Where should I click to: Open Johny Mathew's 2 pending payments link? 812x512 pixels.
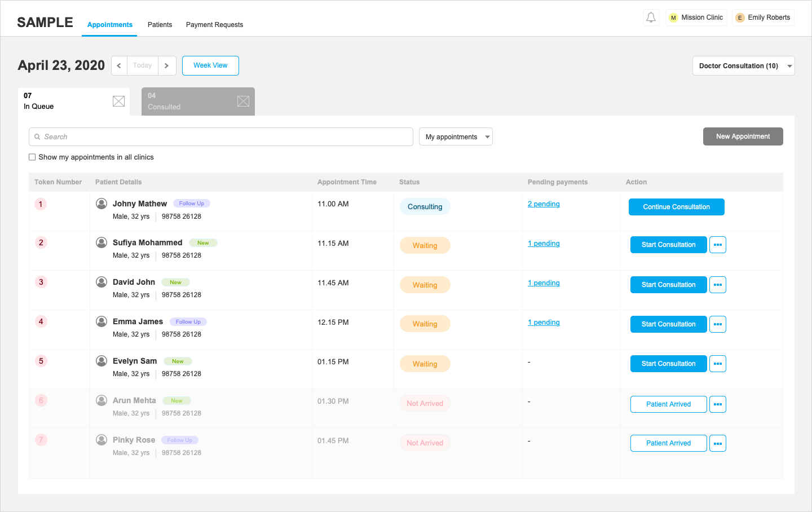click(544, 204)
